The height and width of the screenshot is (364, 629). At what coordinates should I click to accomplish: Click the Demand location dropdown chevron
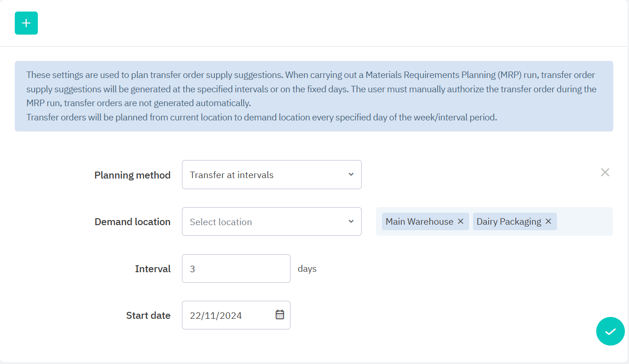click(351, 221)
